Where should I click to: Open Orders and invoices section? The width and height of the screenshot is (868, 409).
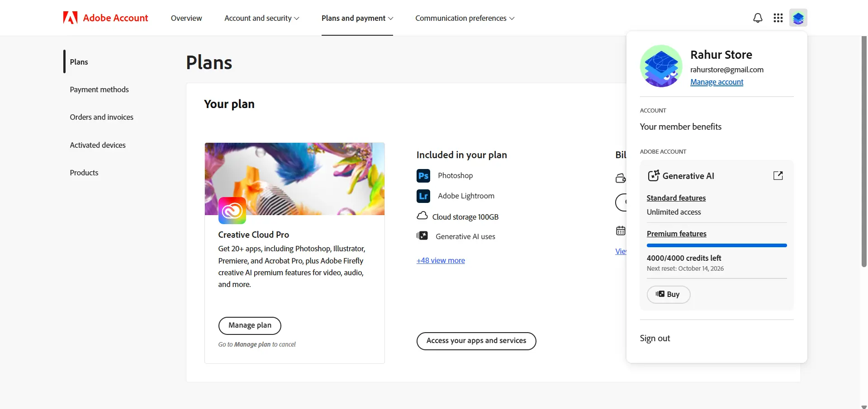click(101, 117)
